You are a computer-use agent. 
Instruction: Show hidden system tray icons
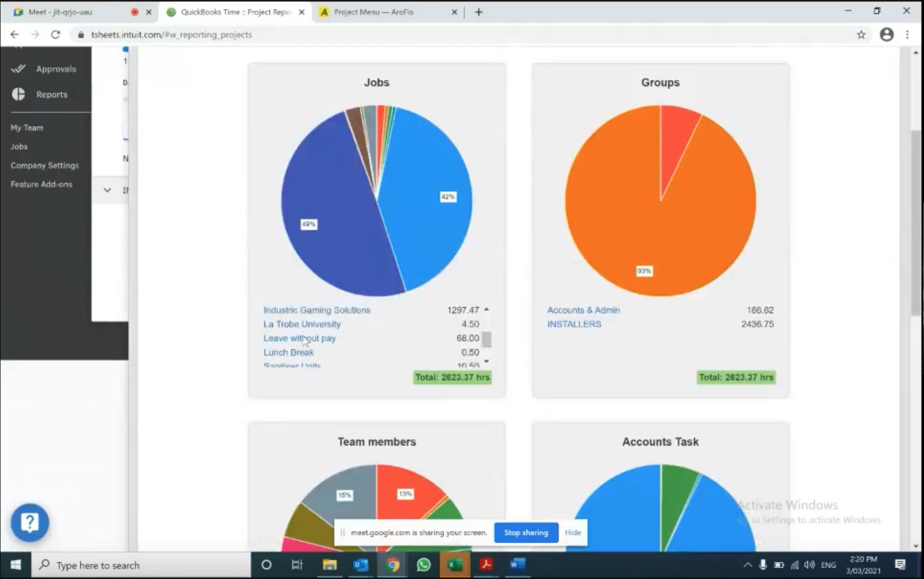(x=747, y=565)
